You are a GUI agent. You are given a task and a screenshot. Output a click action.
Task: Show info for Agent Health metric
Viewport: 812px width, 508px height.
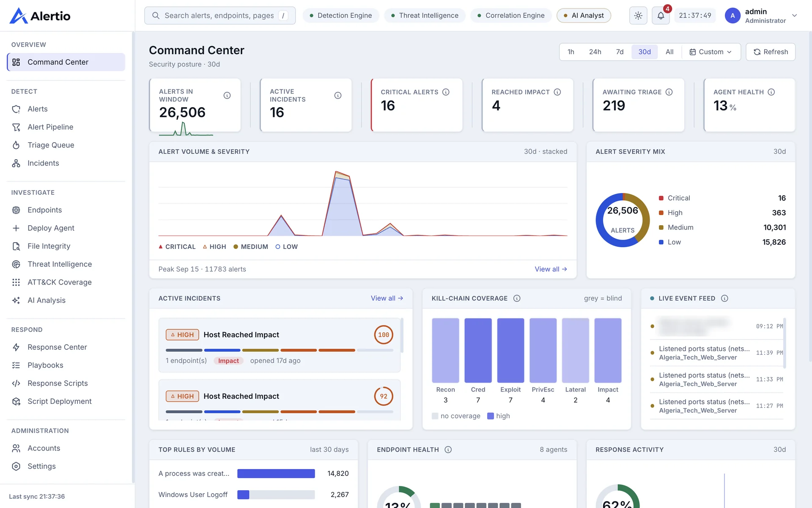771,92
